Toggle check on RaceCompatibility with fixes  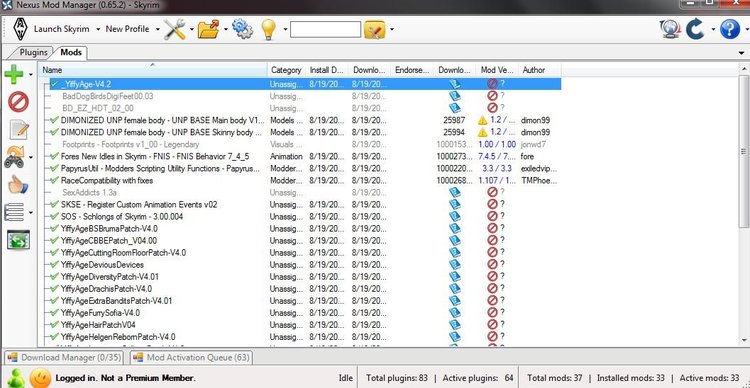tap(55, 180)
